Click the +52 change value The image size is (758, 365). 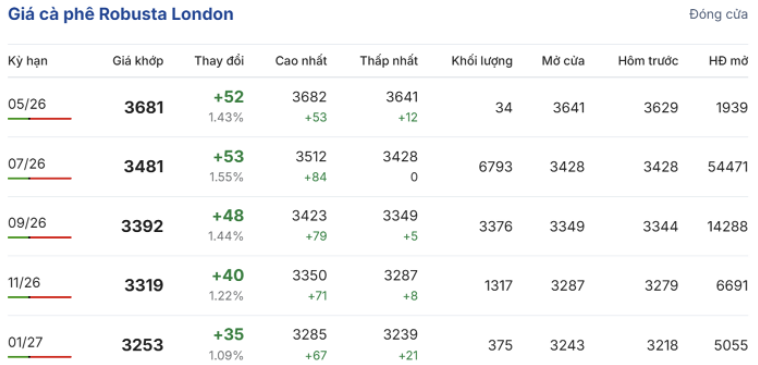point(229,97)
